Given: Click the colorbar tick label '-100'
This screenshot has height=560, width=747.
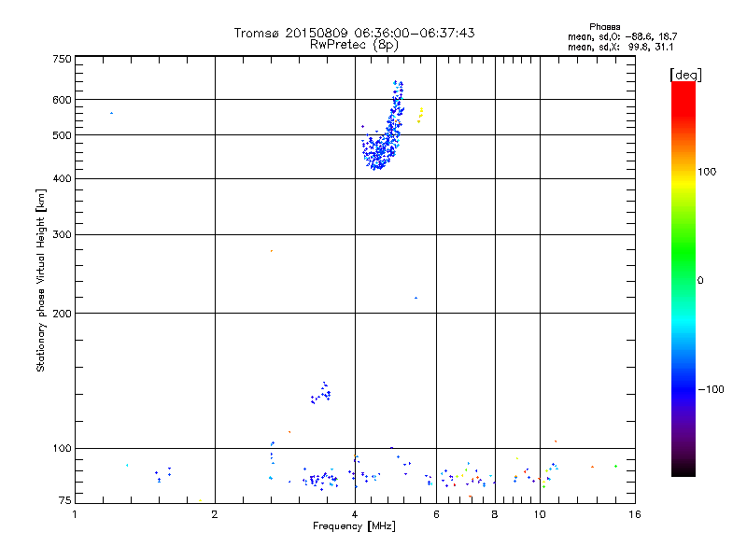Looking at the screenshot, I should (x=711, y=389).
